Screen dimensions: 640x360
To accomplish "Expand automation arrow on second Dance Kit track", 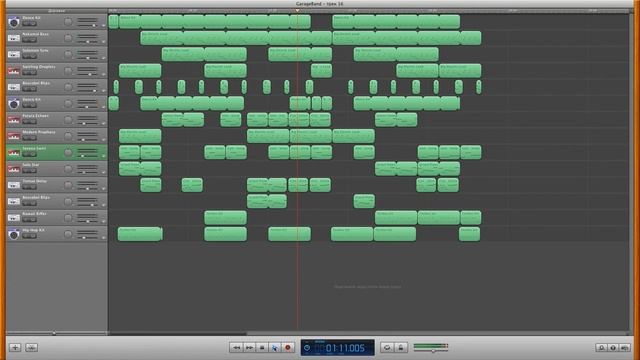I will tap(103, 107).
